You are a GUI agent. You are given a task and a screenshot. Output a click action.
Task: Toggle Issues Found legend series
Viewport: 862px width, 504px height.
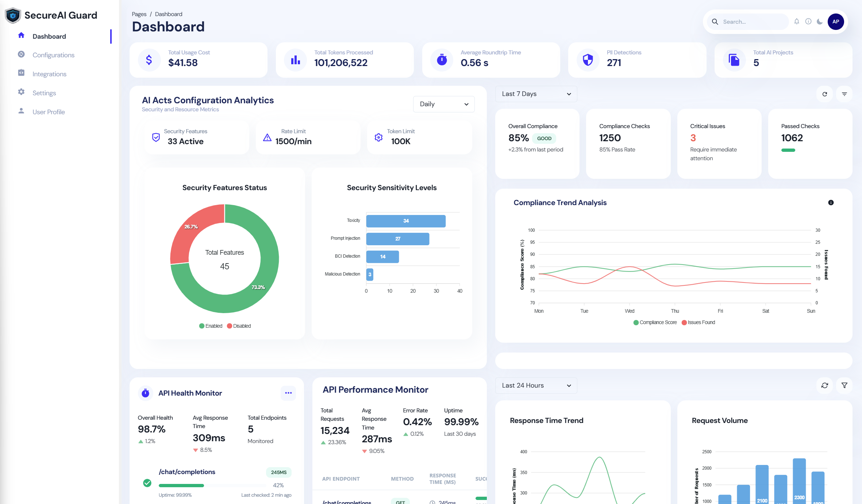(699, 322)
